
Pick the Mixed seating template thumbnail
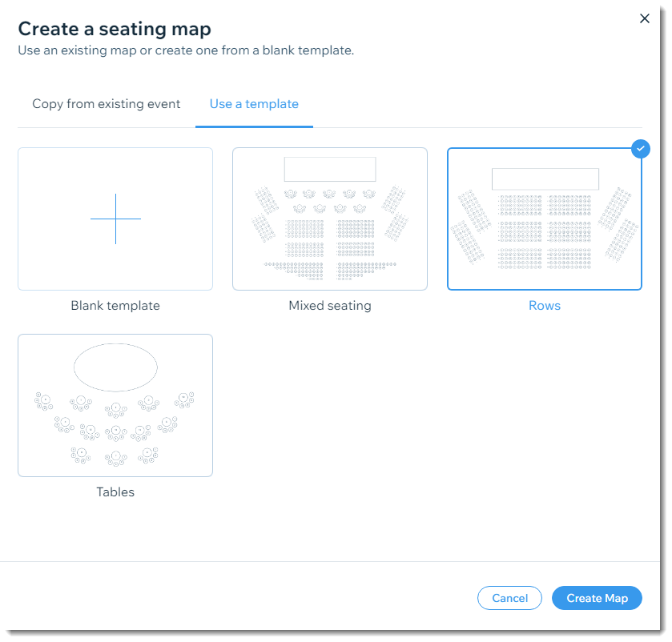pos(330,219)
